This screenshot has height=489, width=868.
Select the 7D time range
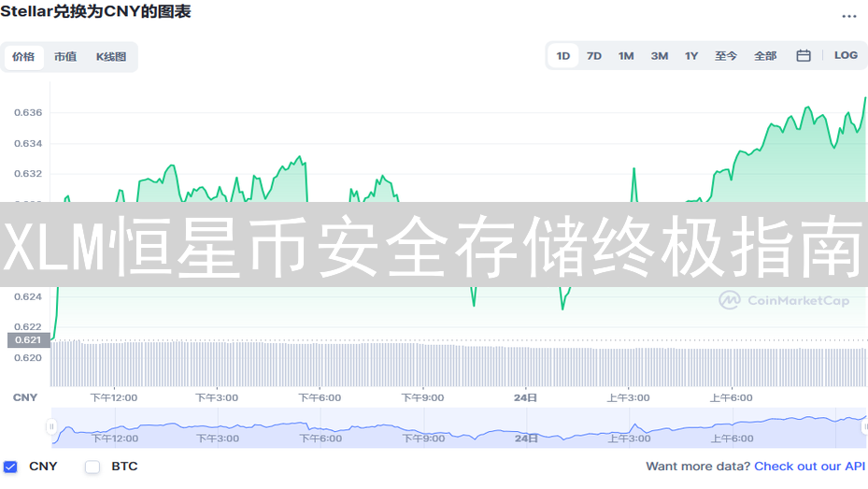594,56
